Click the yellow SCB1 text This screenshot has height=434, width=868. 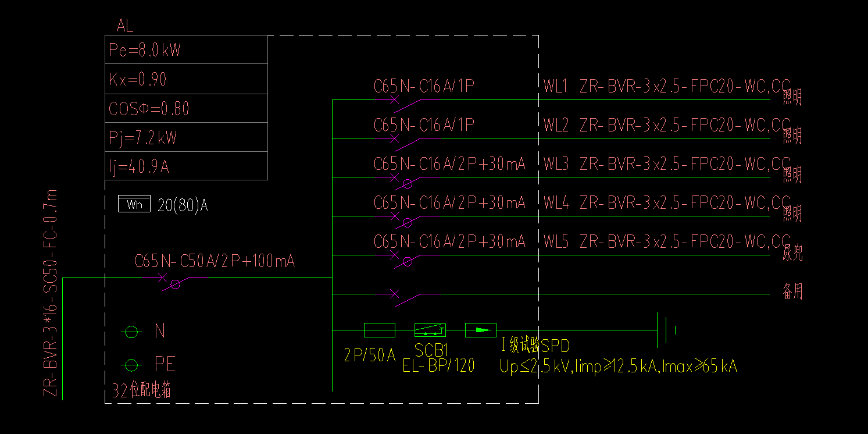(x=431, y=350)
